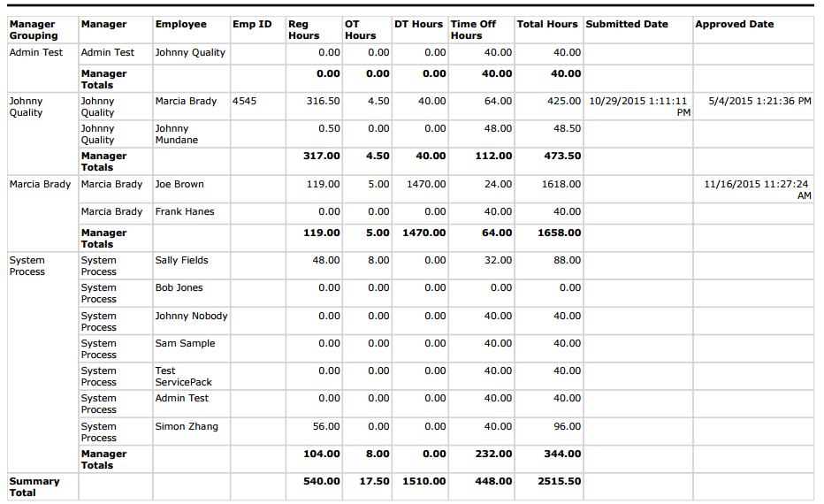The width and height of the screenshot is (824, 504).
Task: Click the 5/4/2015 approved date value
Action: pos(759,102)
